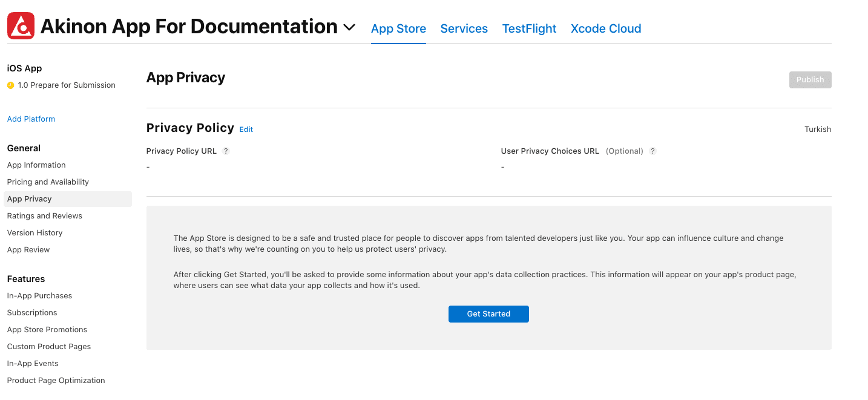Expand the app name dropdown chevron
Image resolution: width=868 pixels, height=400 pixels.
tap(349, 27)
